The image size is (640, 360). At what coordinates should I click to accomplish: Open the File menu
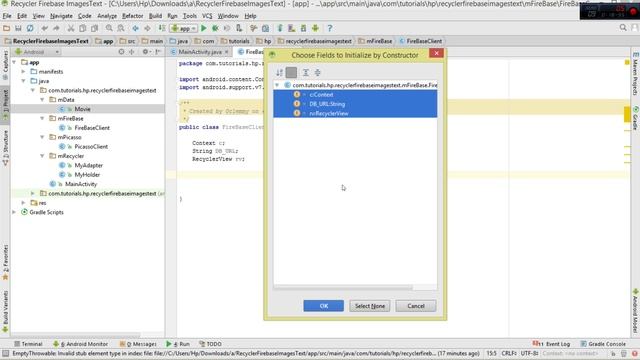click(7, 16)
